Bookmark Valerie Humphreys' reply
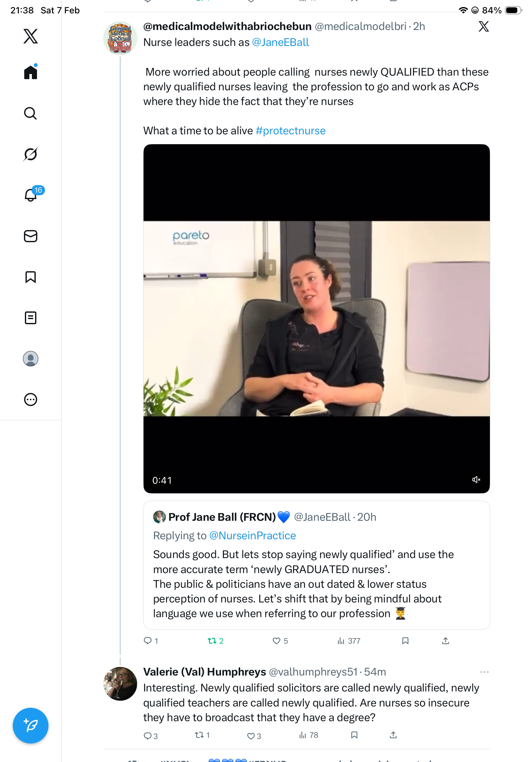The width and height of the screenshot is (532, 762). [x=354, y=735]
